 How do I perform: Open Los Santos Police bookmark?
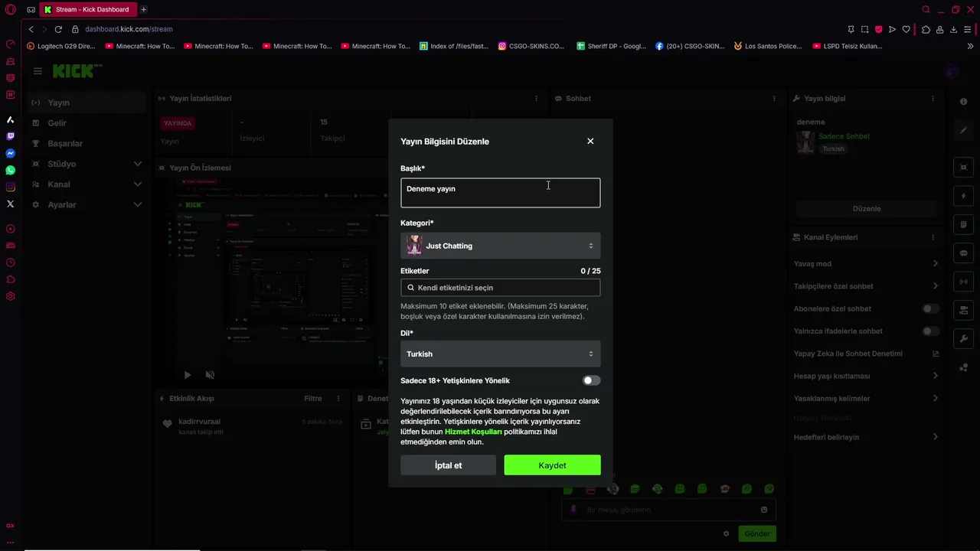point(768,46)
